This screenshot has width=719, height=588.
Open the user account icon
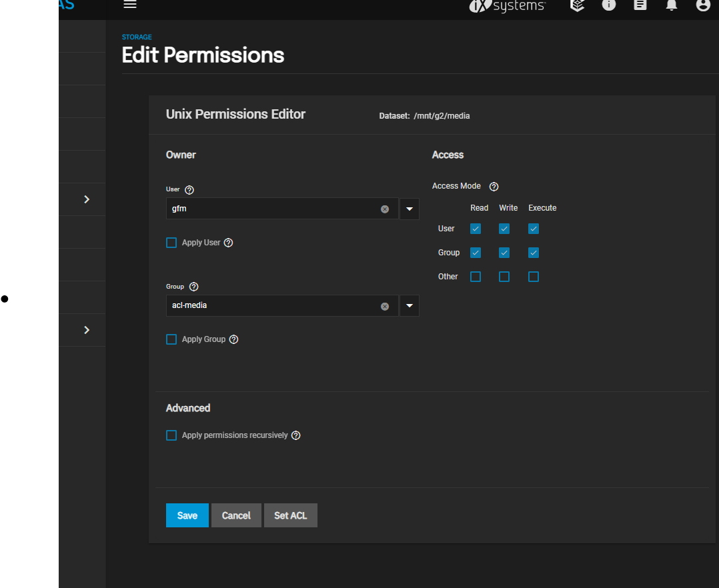pyautogui.click(x=703, y=5)
